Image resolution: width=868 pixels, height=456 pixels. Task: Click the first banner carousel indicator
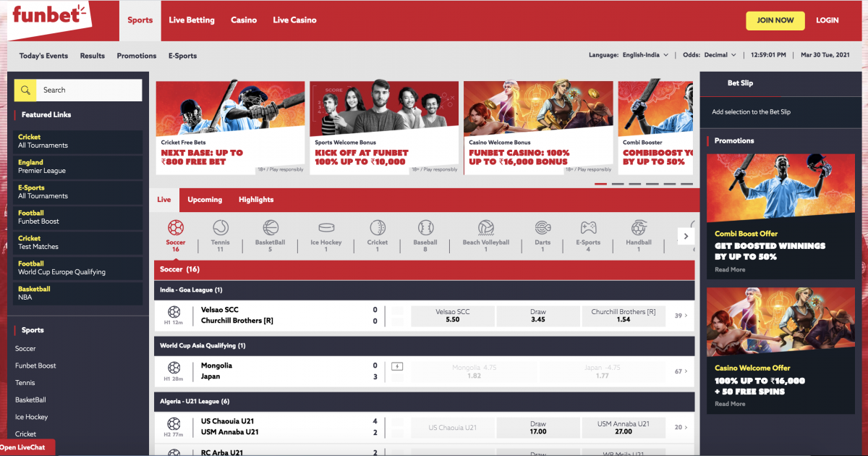click(x=600, y=184)
